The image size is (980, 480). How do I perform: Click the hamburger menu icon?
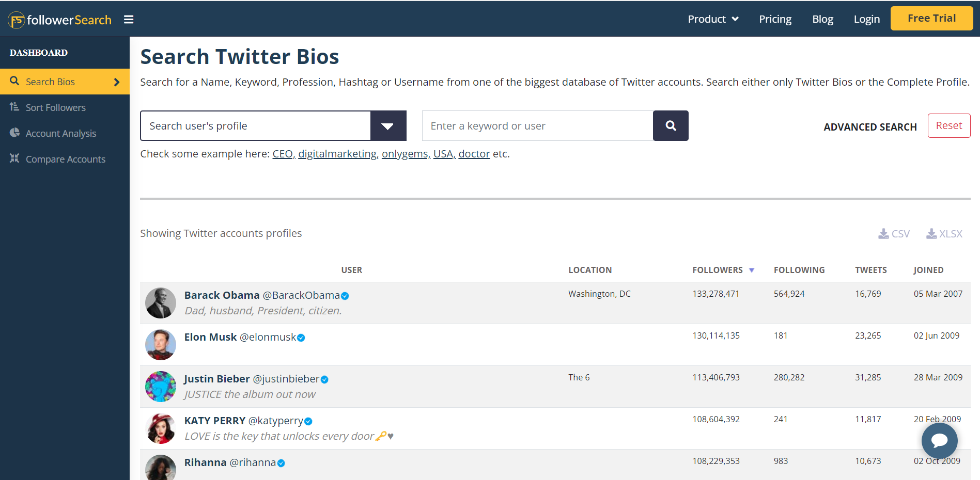tap(129, 20)
